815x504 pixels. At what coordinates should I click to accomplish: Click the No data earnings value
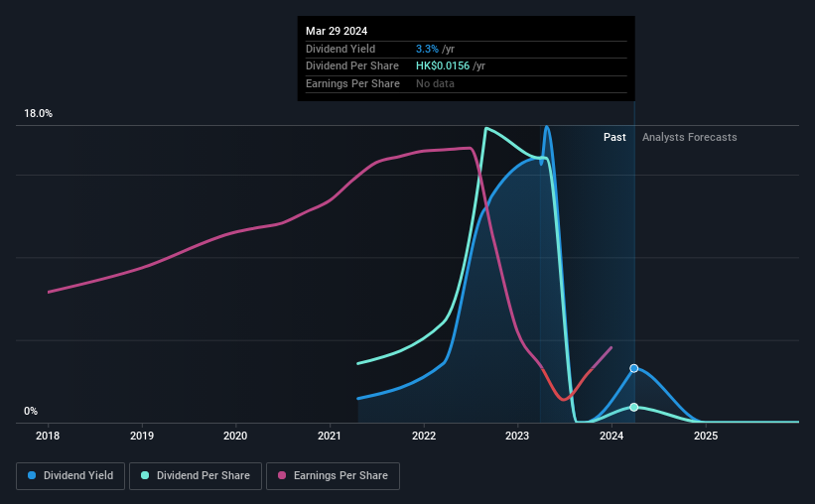coord(435,83)
